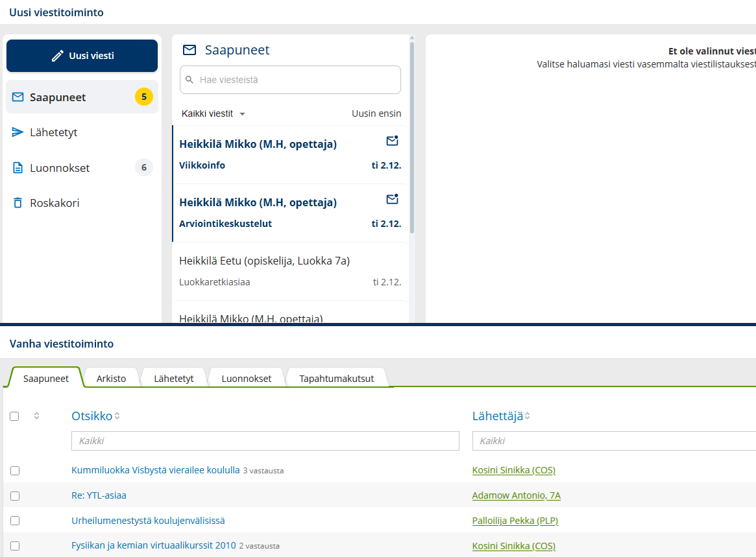Switch to the Arkisto tab

point(111,379)
